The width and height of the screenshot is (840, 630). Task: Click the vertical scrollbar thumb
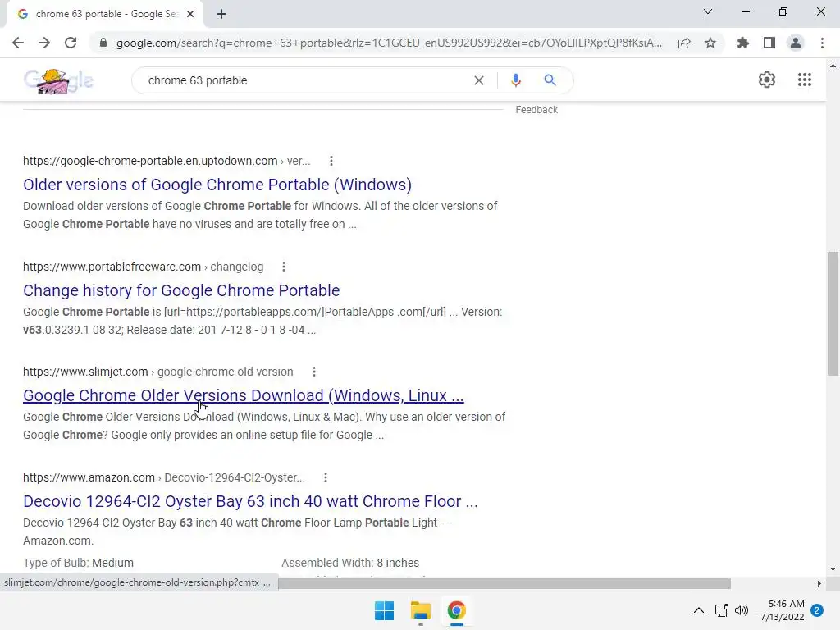pos(833,313)
